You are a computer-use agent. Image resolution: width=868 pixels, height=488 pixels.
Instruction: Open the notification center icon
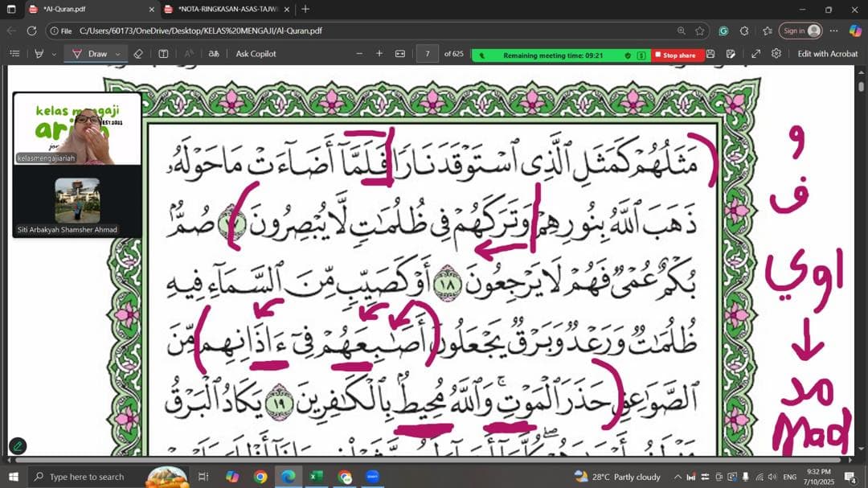850,477
